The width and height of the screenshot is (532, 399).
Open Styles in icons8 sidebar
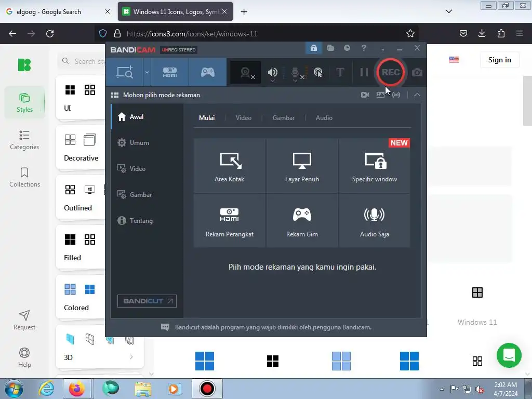(x=24, y=102)
